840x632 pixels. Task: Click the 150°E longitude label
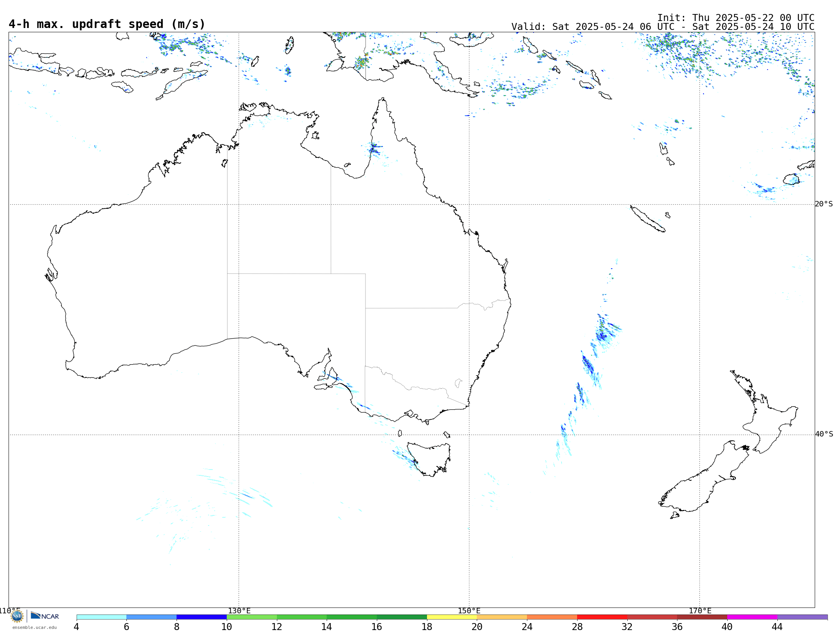pyautogui.click(x=469, y=611)
